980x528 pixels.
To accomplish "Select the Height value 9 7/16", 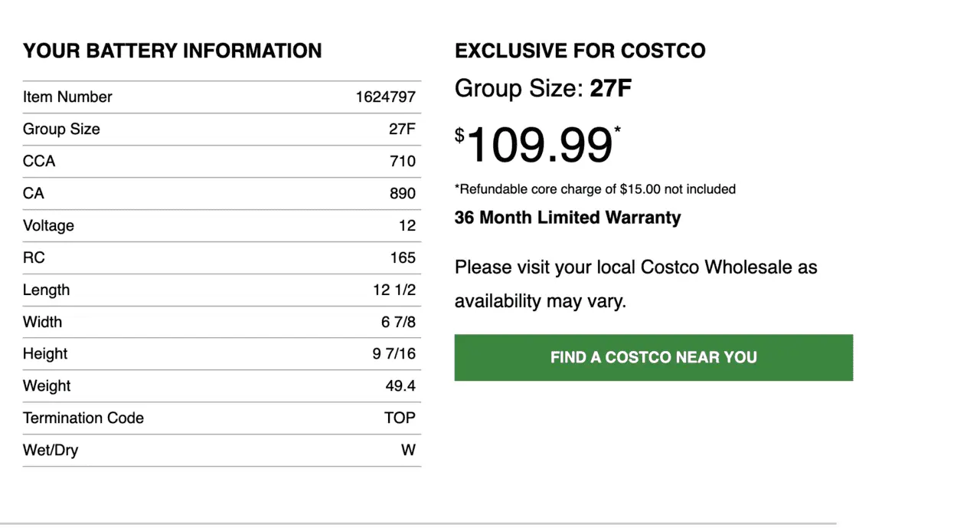I will pos(394,354).
